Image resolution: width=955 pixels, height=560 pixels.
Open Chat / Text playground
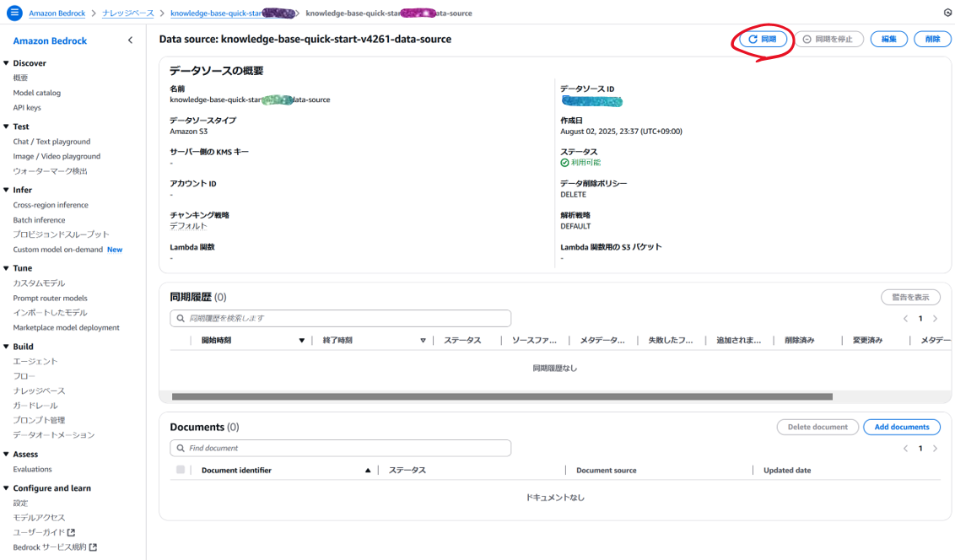(x=51, y=141)
